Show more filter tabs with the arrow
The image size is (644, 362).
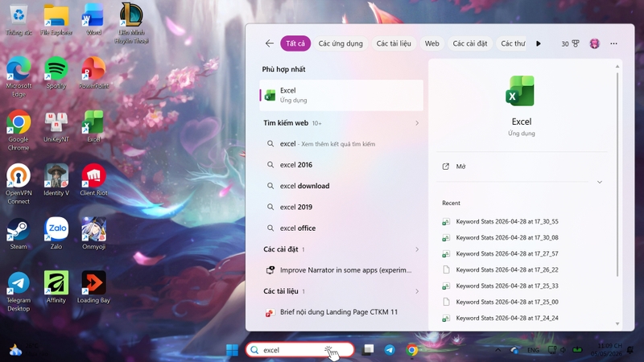[x=539, y=43]
